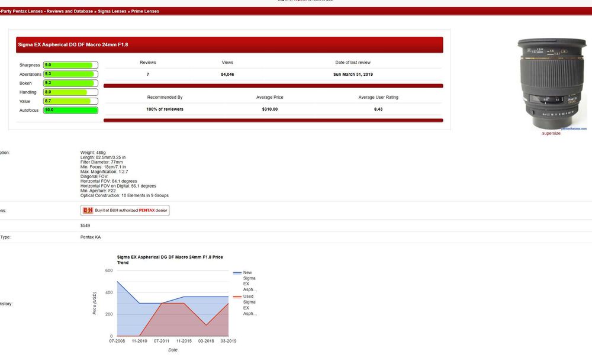The image size is (592, 364).
Task: Click the Weight: 485g specification line
Action: pos(93,153)
